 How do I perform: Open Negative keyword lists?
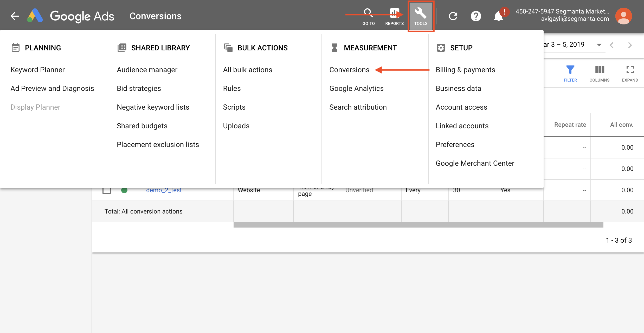point(153,107)
